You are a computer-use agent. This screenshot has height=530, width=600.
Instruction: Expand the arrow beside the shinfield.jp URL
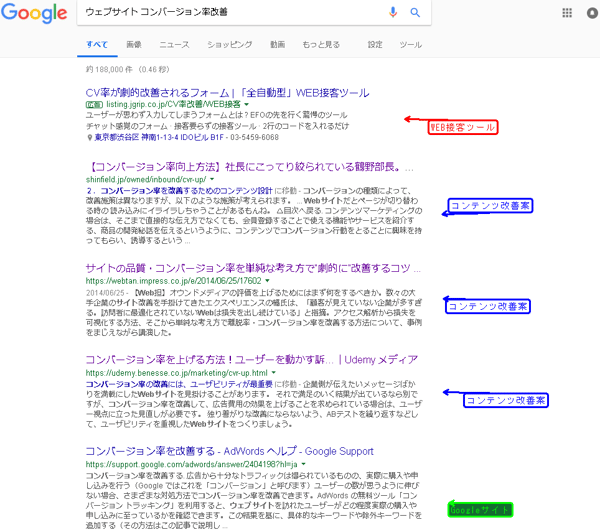click(215, 178)
